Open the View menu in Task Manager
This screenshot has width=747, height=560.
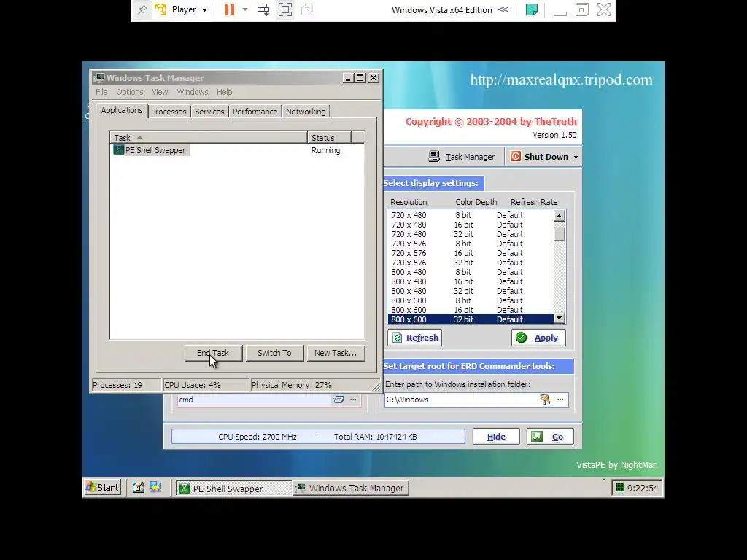pos(160,92)
